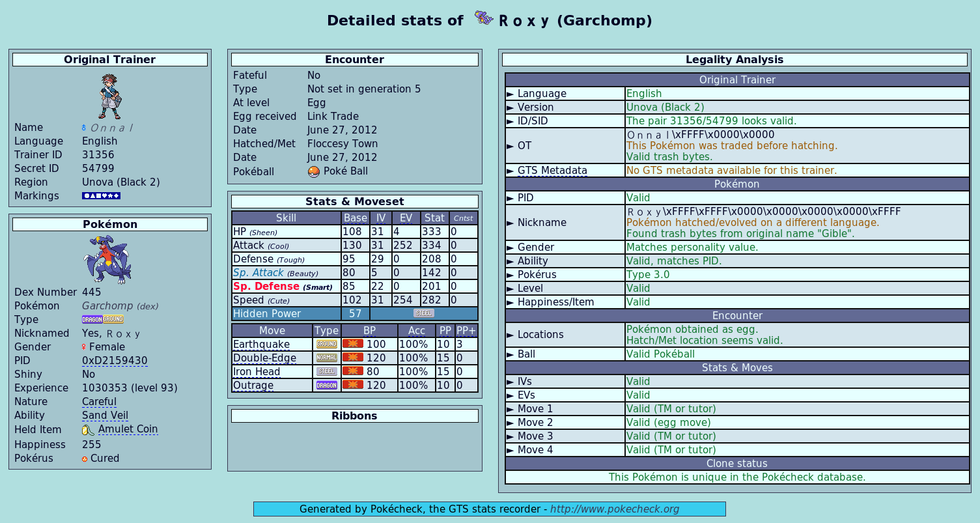Click the Legality Analysis panel heading

735,60
